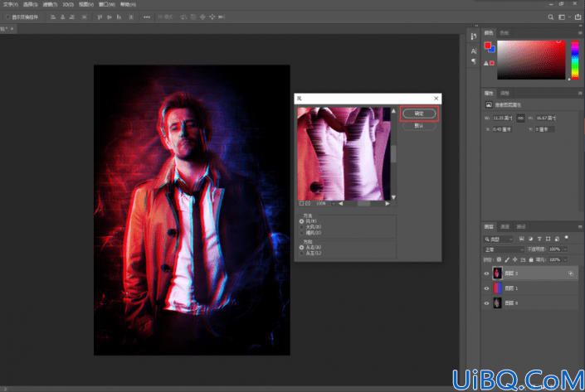Click the align vertical centers icon
This screenshot has width=585, height=392.
coord(110,17)
